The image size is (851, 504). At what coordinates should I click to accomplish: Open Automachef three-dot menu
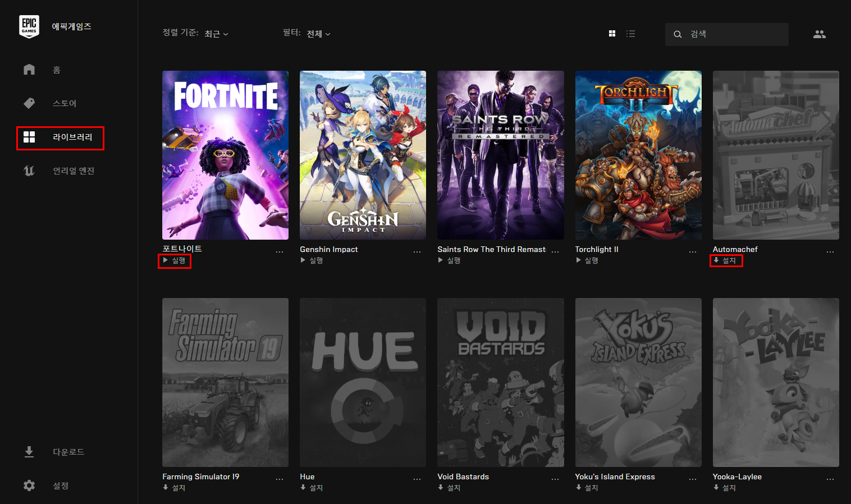pyautogui.click(x=830, y=252)
